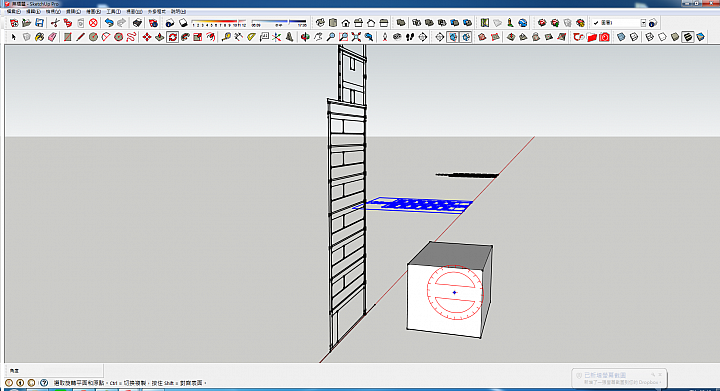
Task: Toggle shadows display icon
Action: pos(183,22)
